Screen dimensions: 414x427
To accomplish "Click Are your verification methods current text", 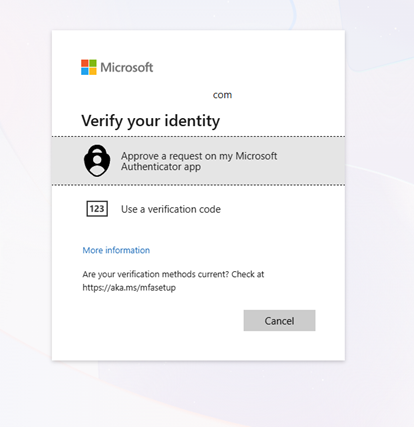I will [156, 274].
